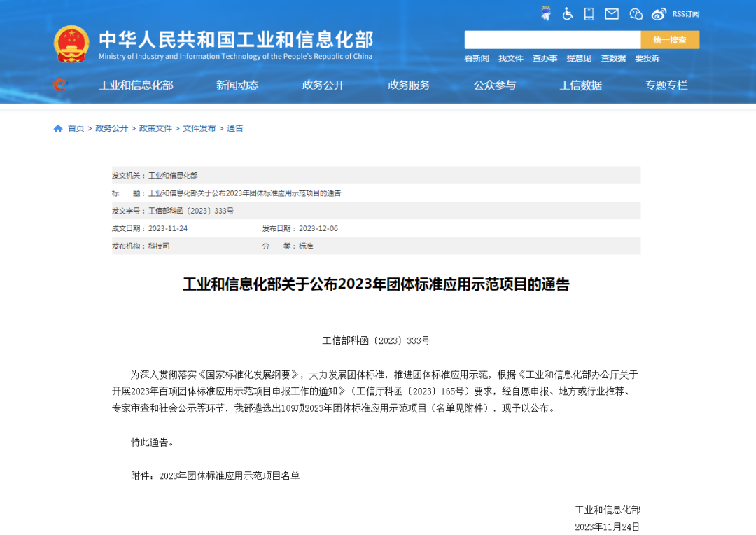Click the home icon in breadcrumb
This screenshot has height=535, width=756.
click(58, 128)
